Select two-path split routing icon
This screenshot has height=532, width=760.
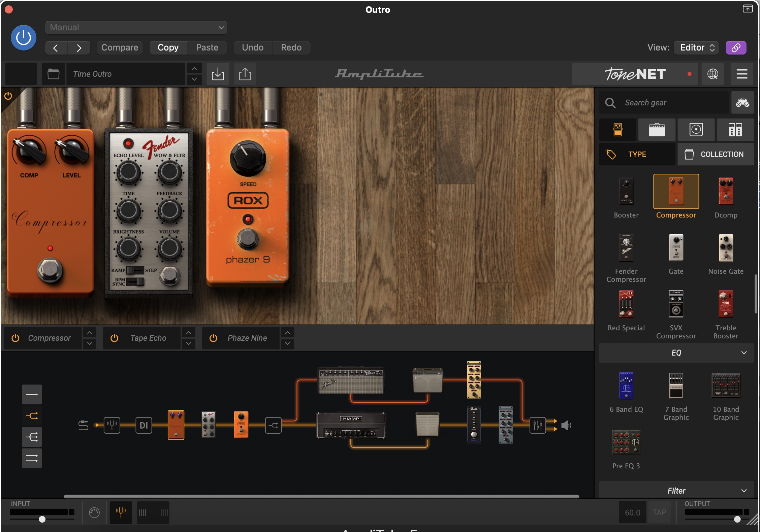[32, 416]
